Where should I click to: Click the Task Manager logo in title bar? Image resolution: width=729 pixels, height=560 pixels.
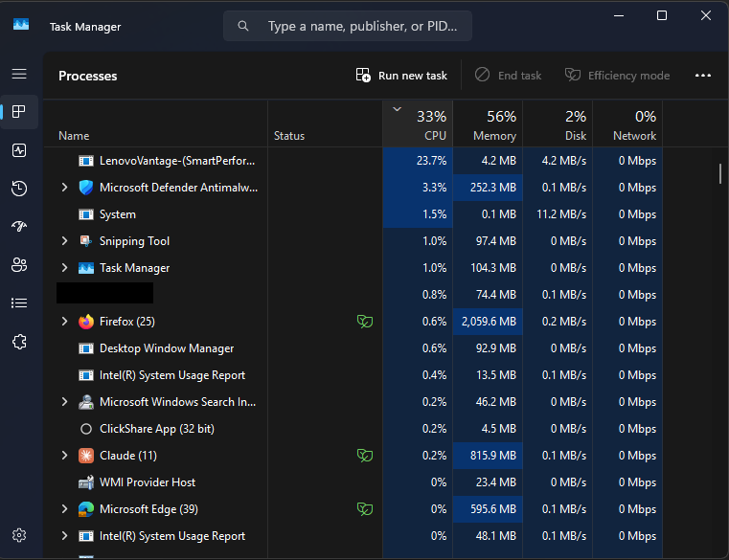(x=21, y=24)
